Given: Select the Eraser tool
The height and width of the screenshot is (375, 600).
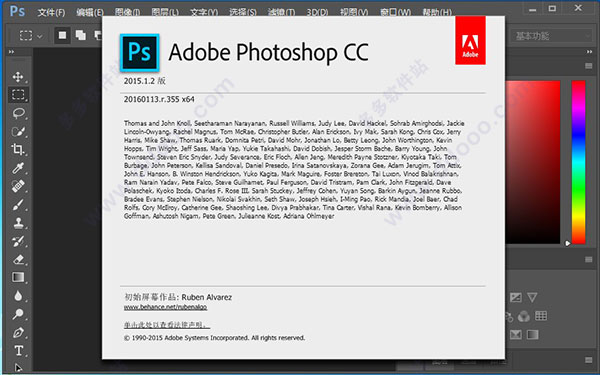Looking at the screenshot, I should pos(18,259).
